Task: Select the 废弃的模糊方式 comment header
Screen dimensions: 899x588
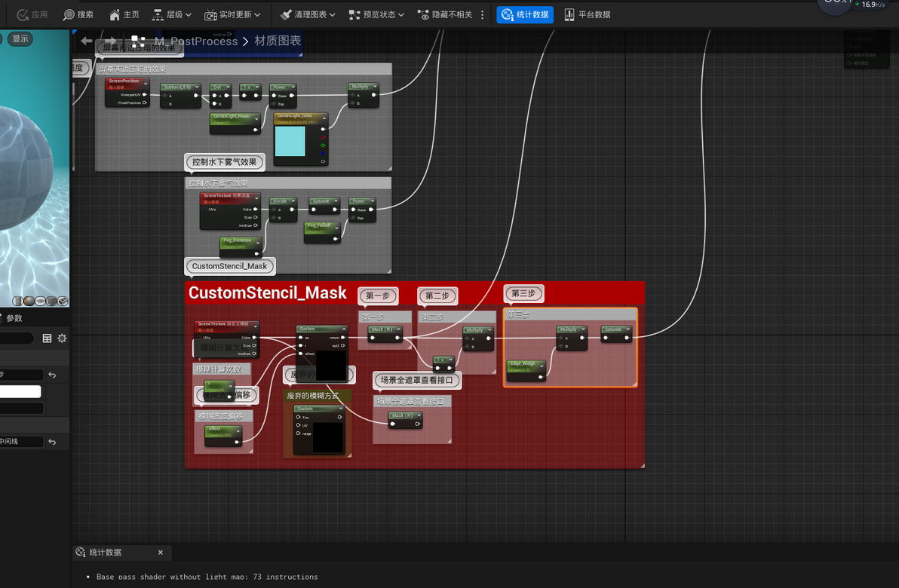Action: (x=318, y=396)
